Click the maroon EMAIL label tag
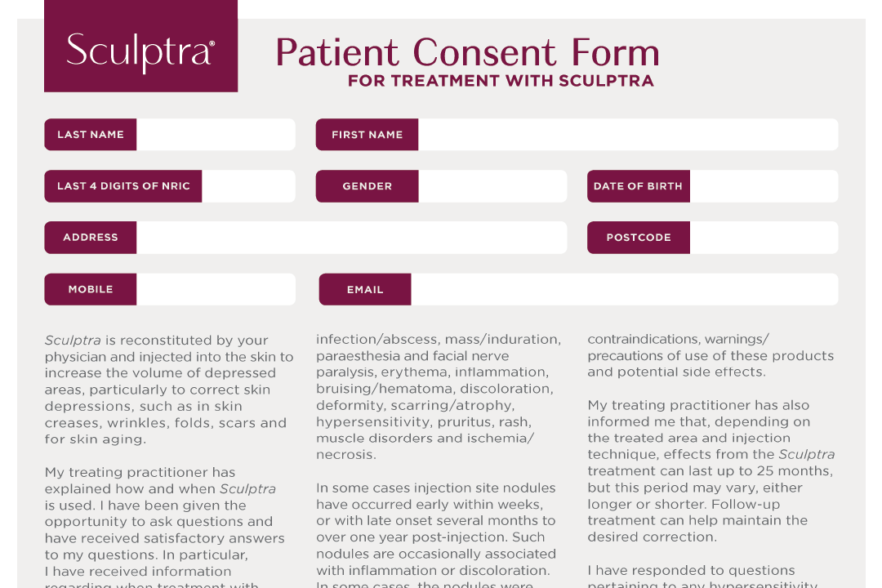This screenshot has height=588, width=882. click(365, 289)
